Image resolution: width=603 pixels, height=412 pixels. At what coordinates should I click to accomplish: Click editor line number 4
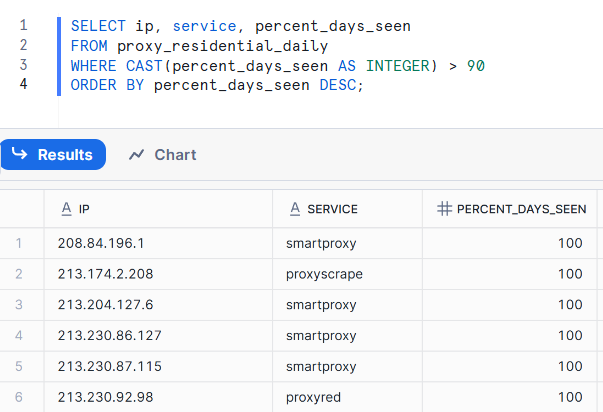point(23,84)
